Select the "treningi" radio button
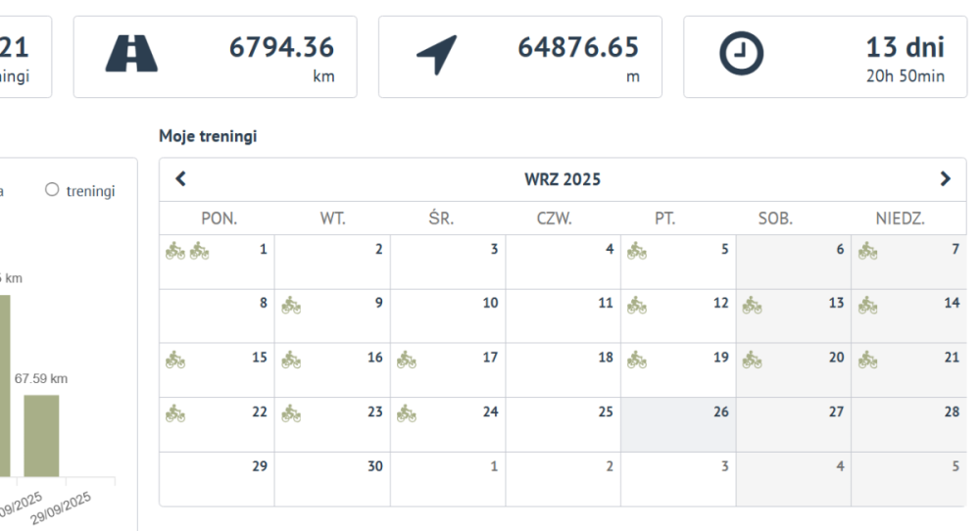 click(53, 191)
